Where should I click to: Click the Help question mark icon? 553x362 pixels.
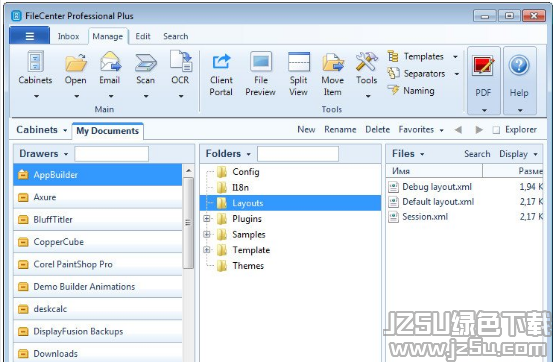519,65
